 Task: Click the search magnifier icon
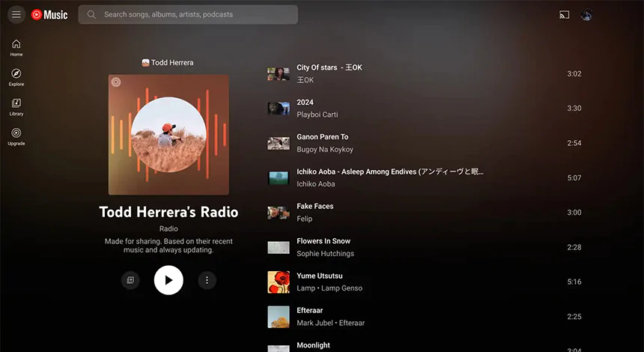pos(91,15)
